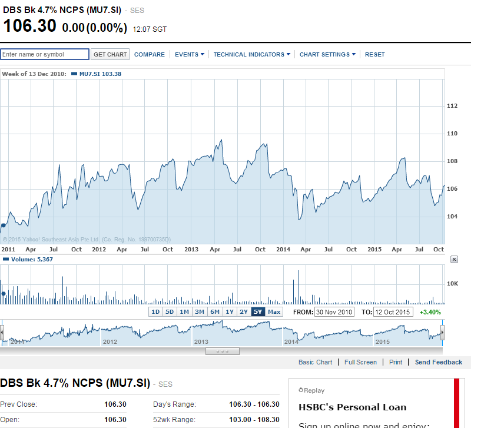Close the Volume panel with X icon
Viewport: 504px width, 428px height.
point(454,260)
